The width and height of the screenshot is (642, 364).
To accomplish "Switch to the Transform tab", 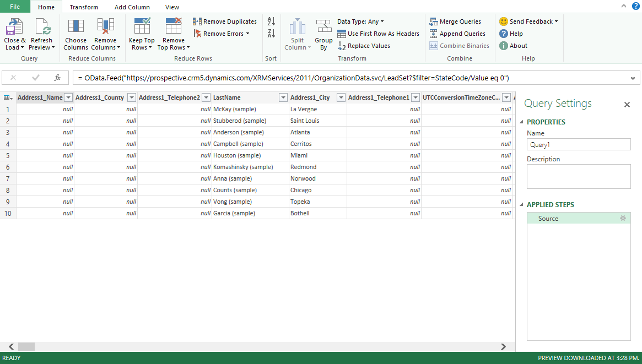I will pos(84,7).
